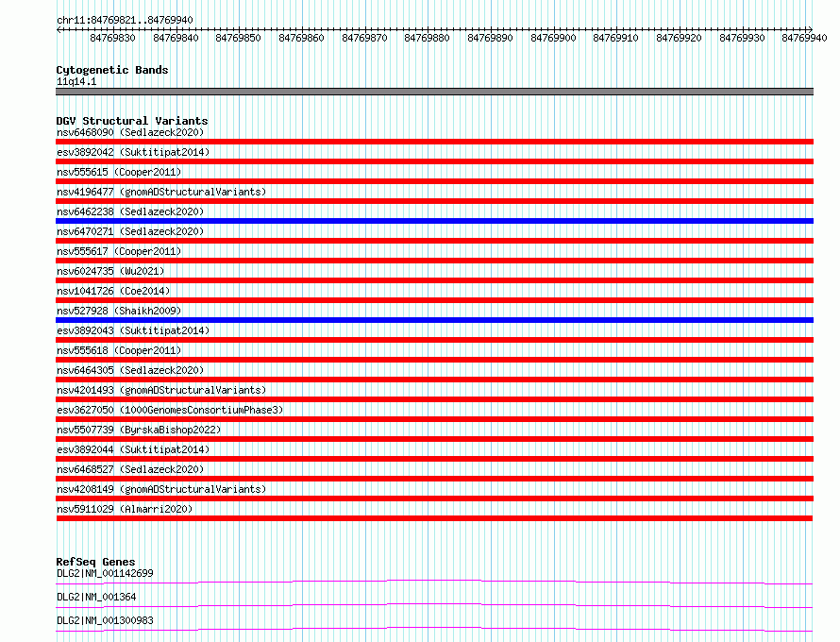840x642 pixels.
Task: Click the Cytogenetic Bands track title
Action: tap(112, 70)
